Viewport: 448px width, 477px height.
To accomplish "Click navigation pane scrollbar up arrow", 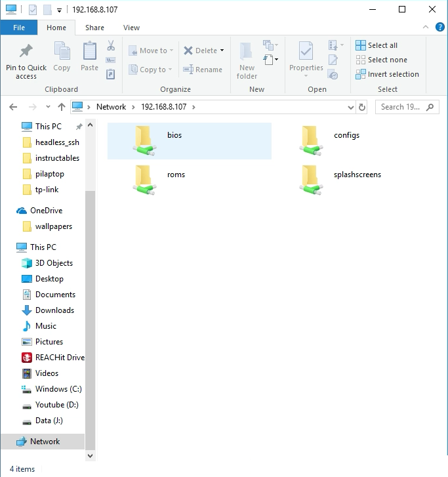I will point(90,125).
